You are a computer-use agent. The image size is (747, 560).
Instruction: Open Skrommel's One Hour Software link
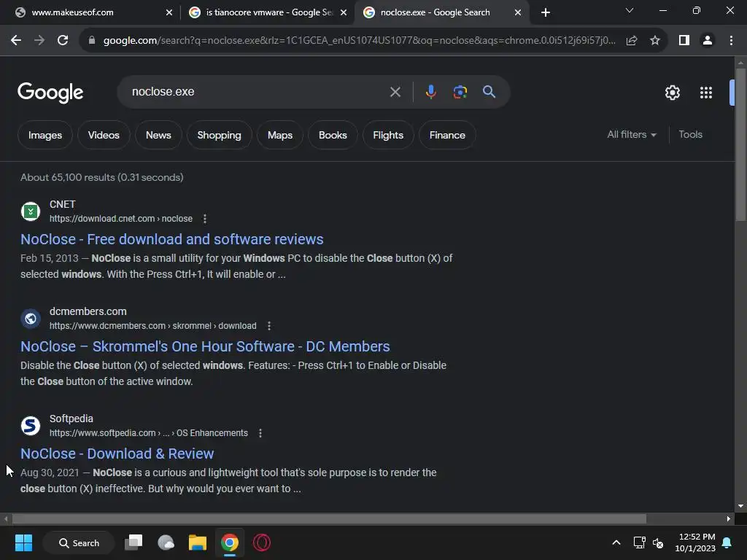(205, 346)
